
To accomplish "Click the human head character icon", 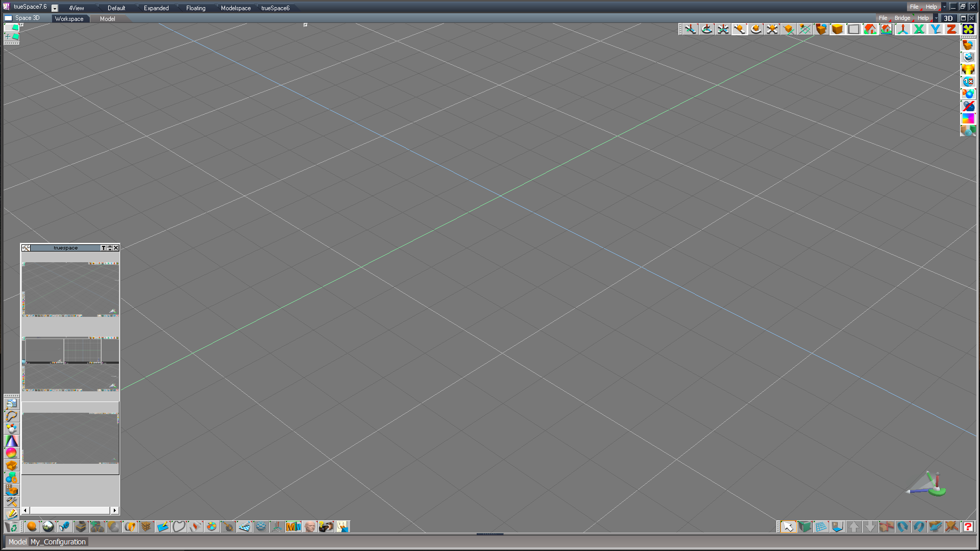I will pos(310,527).
